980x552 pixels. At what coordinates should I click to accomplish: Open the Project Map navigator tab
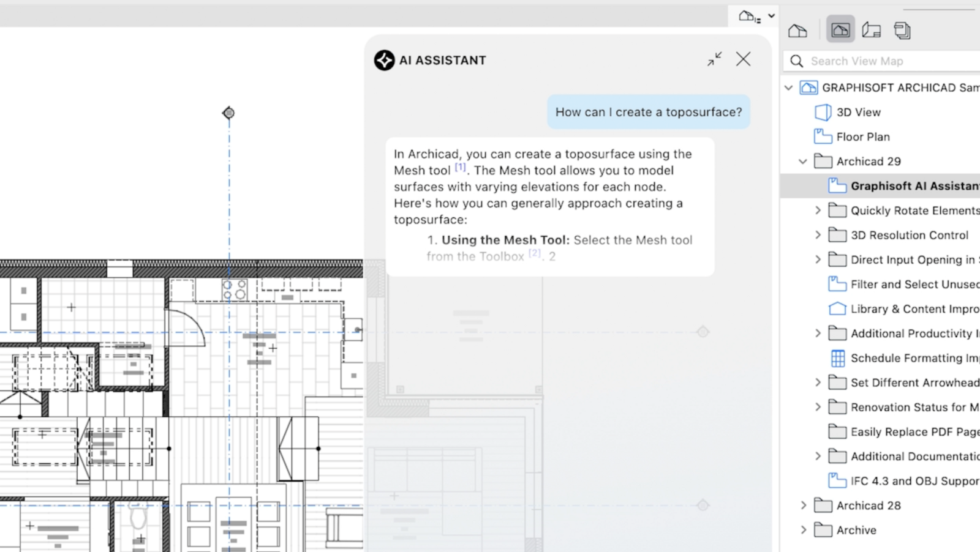click(797, 30)
